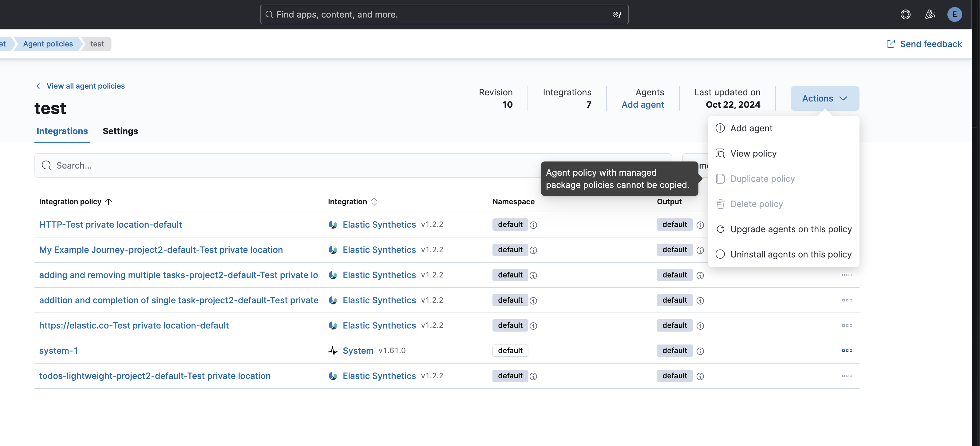This screenshot has width=980, height=446.
Task: Open row actions menu for system-1
Action: (x=847, y=350)
